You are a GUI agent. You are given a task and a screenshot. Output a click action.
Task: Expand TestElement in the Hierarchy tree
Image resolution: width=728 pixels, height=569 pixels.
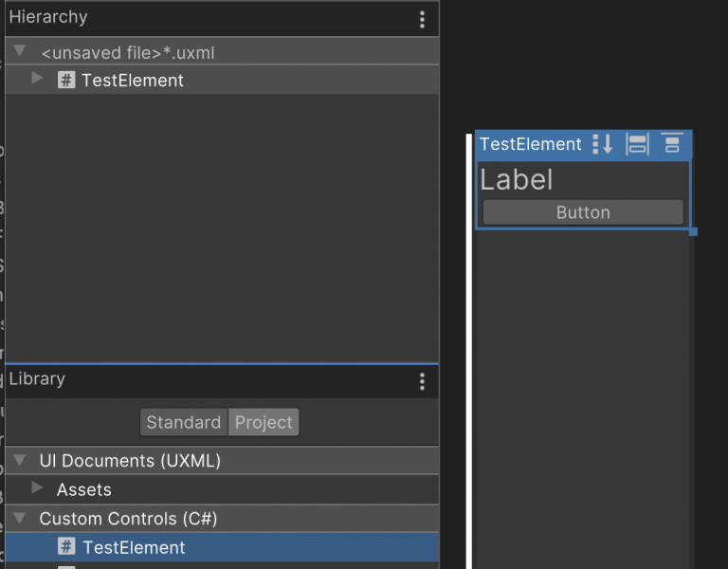click(x=38, y=80)
